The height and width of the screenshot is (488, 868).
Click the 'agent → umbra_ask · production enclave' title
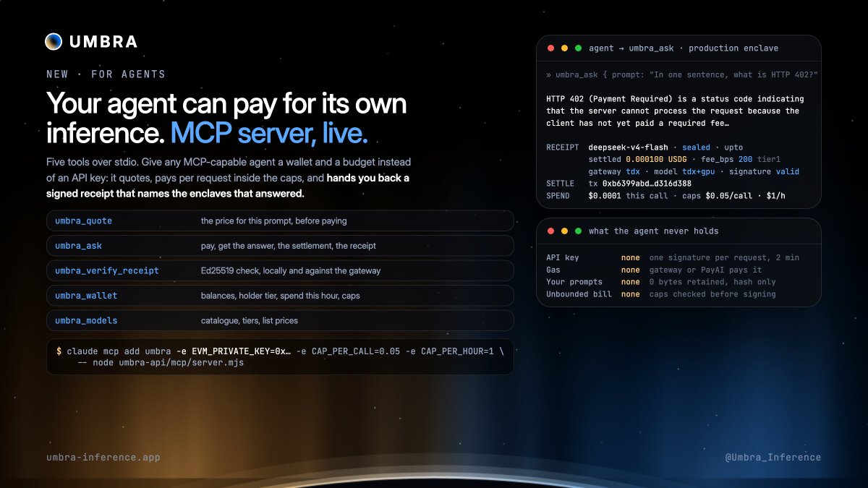pyautogui.click(x=684, y=48)
